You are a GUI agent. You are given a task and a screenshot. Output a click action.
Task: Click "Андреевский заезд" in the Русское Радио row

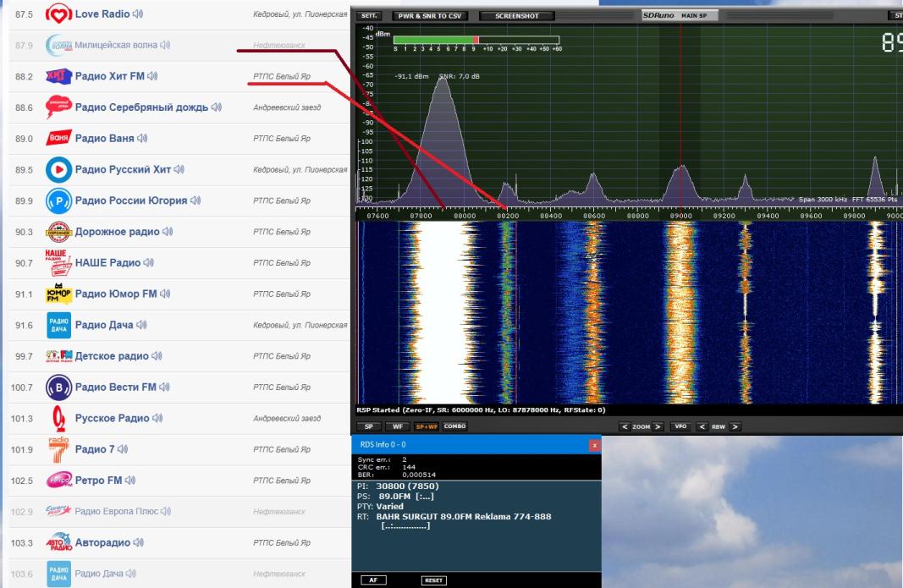(287, 418)
